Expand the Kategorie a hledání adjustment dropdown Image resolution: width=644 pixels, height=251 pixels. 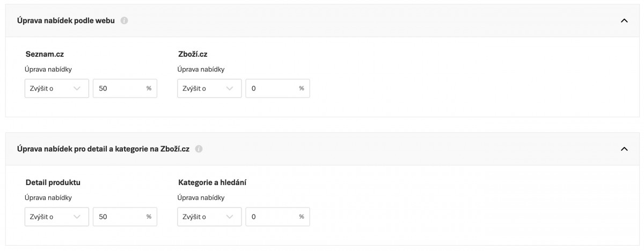(209, 217)
